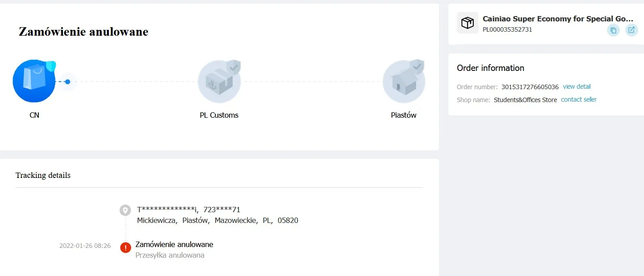The width and height of the screenshot is (644, 276).
Task: Click the Tracking details section header
Action: pos(43,175)
